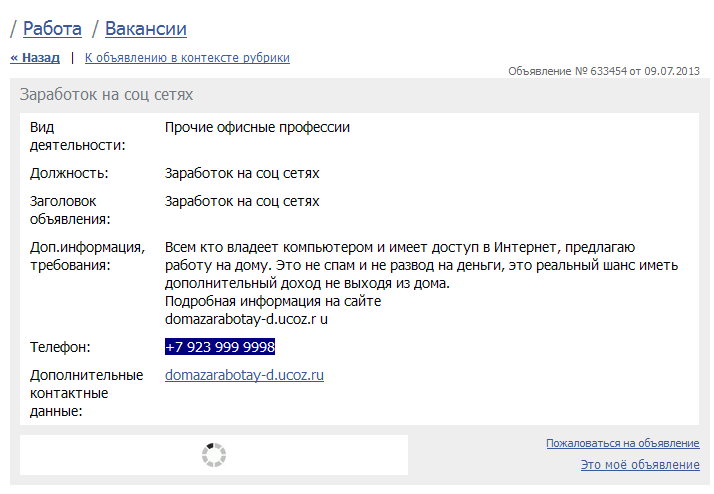714x494 pixels.
Task: Click the Доп.информация, требования: label
Action: point(87,256)
